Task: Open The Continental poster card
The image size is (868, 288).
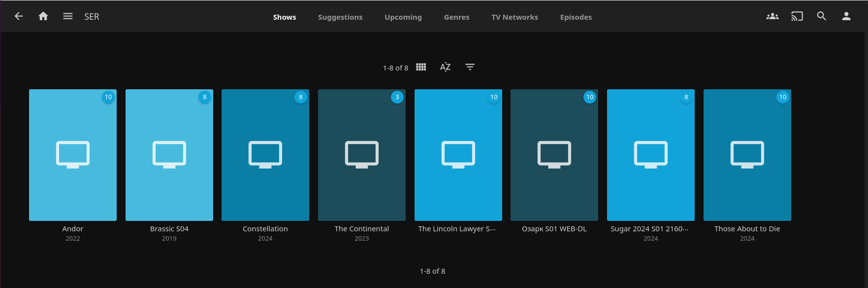Action: [x=362, y=155]
